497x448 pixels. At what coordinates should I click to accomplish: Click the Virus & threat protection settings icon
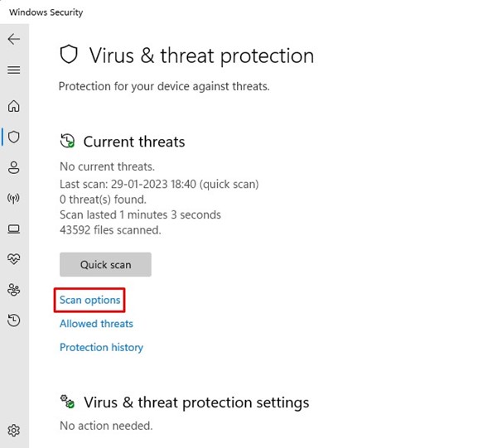click(68, 402)
